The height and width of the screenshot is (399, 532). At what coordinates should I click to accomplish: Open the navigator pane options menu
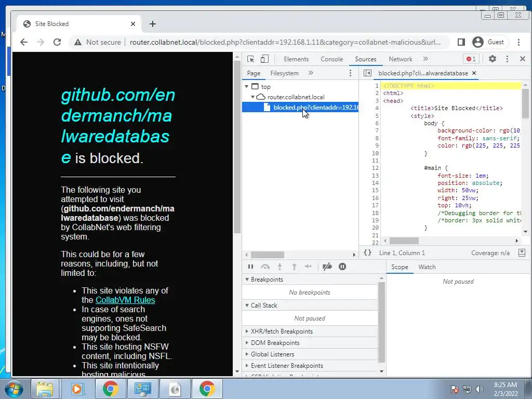[350, 73]
